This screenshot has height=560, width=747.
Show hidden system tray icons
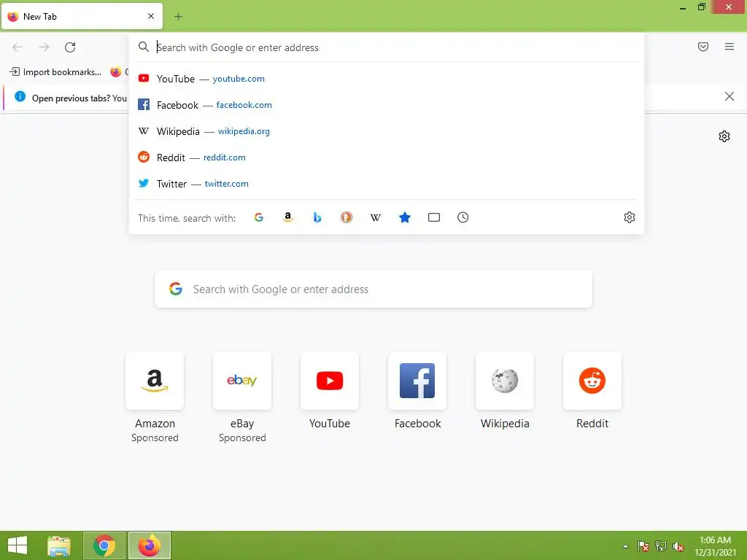pos(625,546)
